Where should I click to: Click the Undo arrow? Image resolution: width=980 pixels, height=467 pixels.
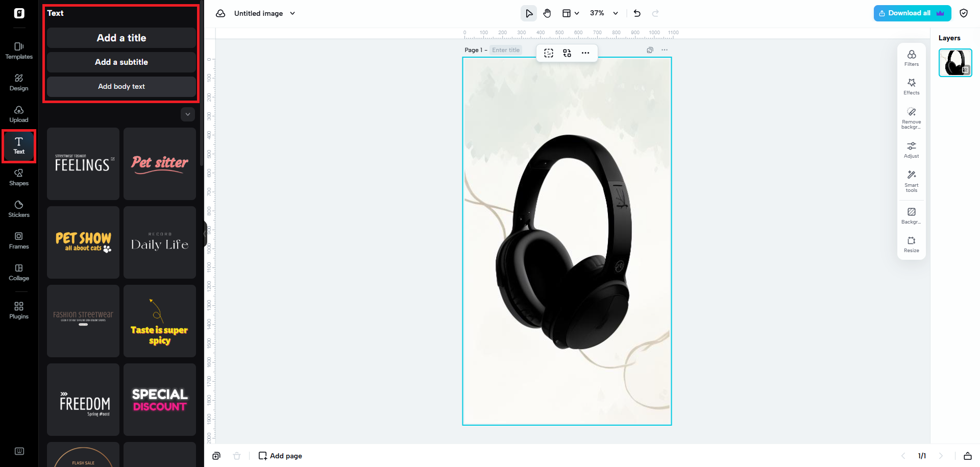pyautogui.click(x=636, y=13)
